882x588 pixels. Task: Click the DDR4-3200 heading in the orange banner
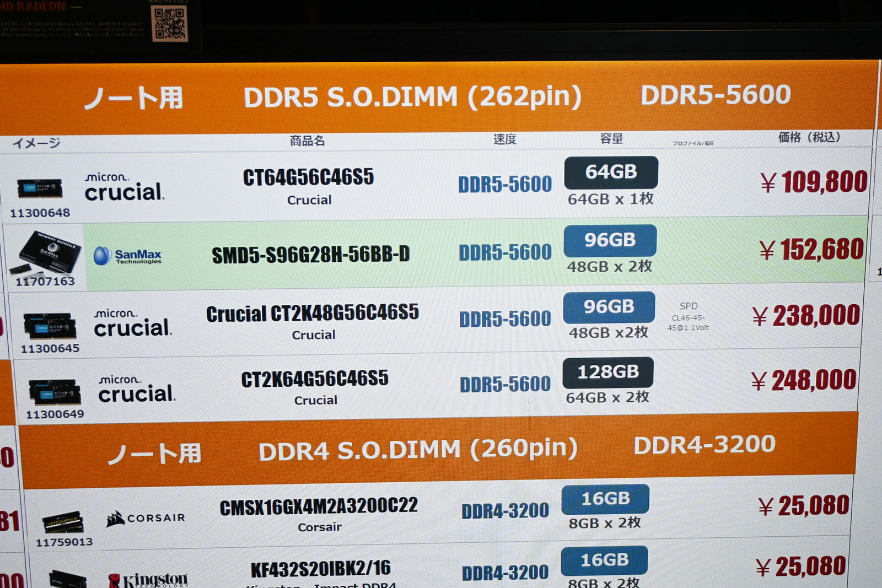704,445
